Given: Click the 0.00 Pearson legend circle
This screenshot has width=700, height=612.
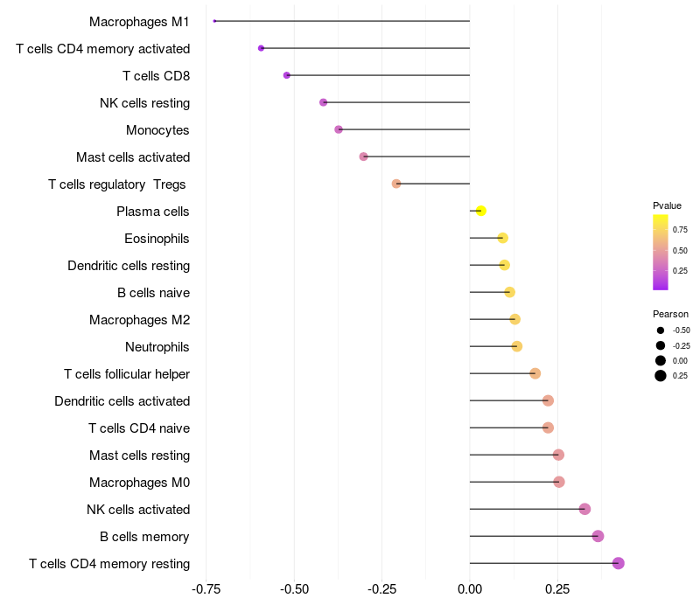Looking at the screenshot, I should pyautogui.click(x=661, y=360).
